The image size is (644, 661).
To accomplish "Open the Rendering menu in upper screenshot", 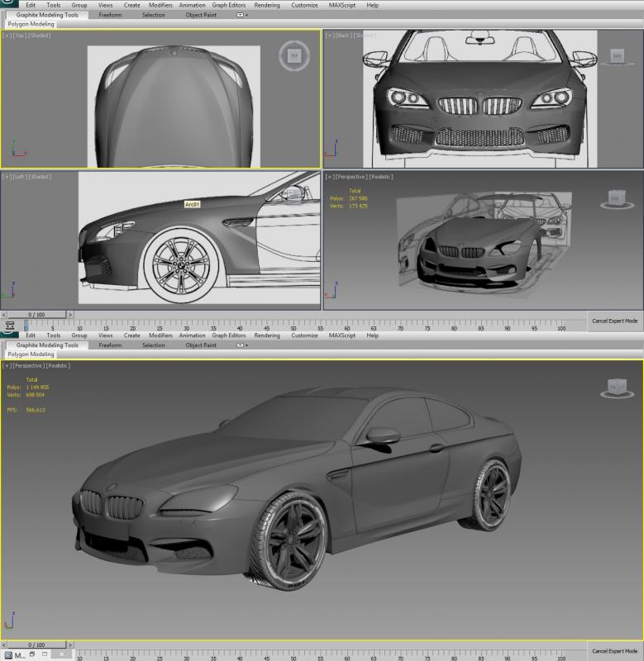I will point(266,5).
